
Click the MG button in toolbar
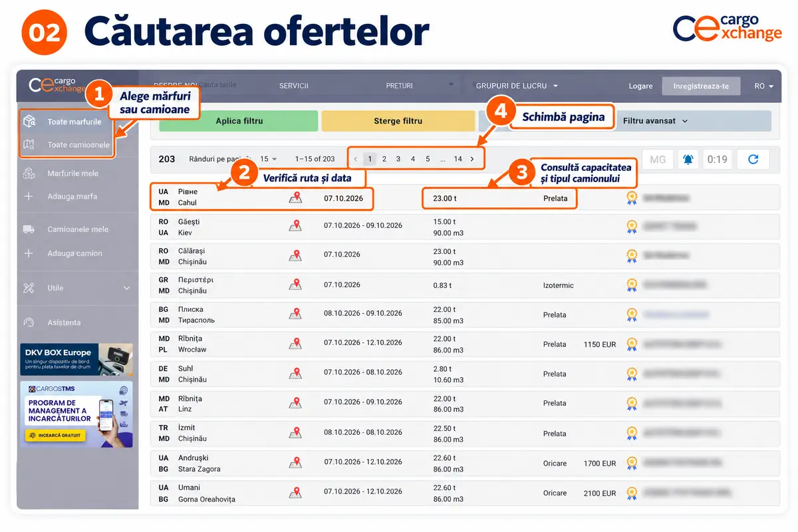pyautogui.click(x=658, y=160)
